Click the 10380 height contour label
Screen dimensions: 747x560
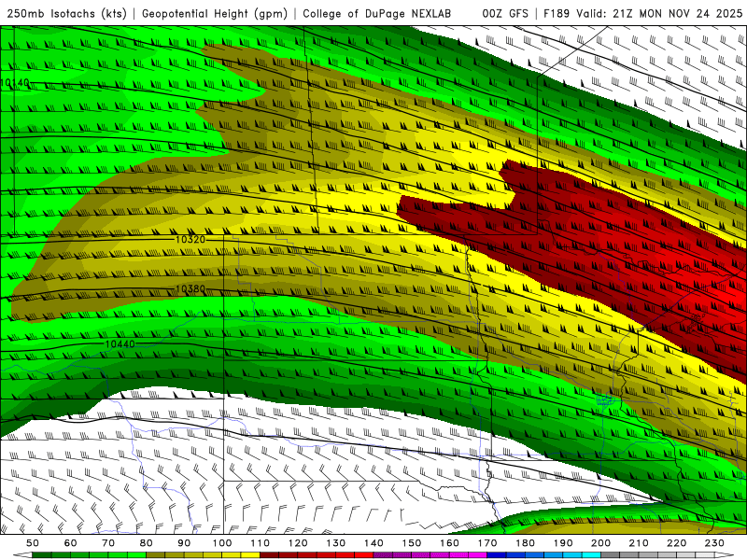click(190, 289)
